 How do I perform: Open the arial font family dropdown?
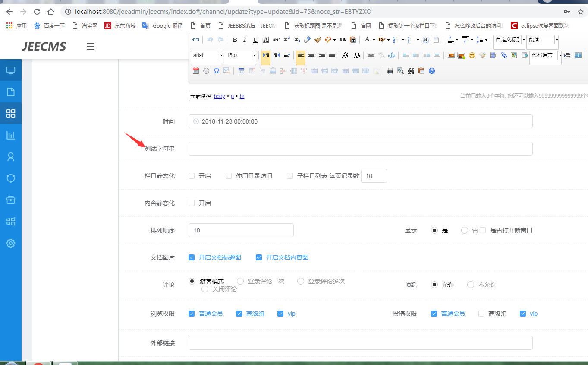coord(221,55)
